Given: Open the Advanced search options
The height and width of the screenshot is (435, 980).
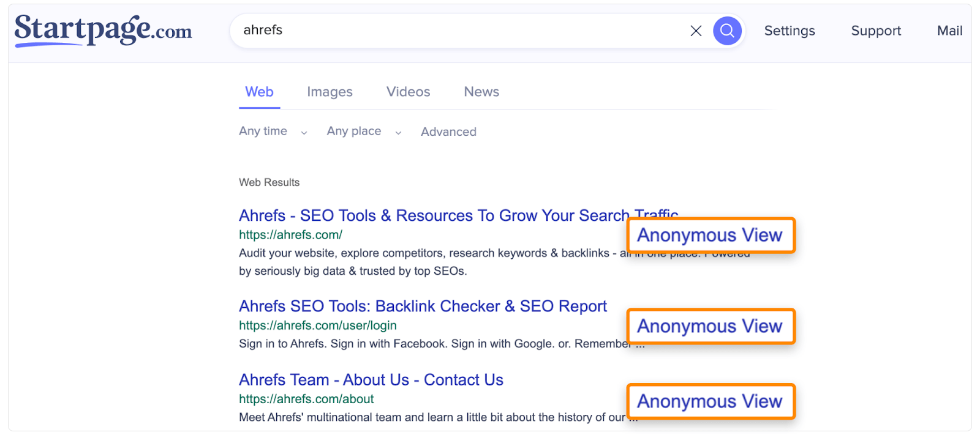Looking at the screenshot, I should pyautogui.click(x=448, y=132).
